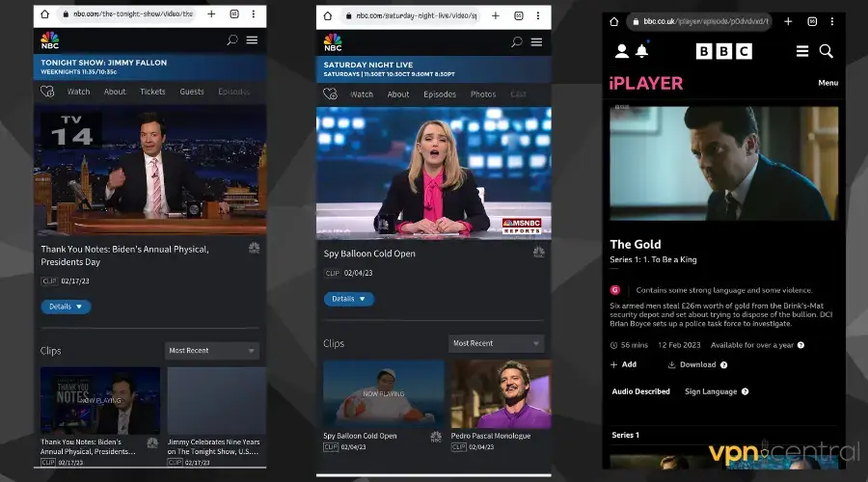Open BBC hamburger menu icon
868x482 pixels.
[802, 51]
